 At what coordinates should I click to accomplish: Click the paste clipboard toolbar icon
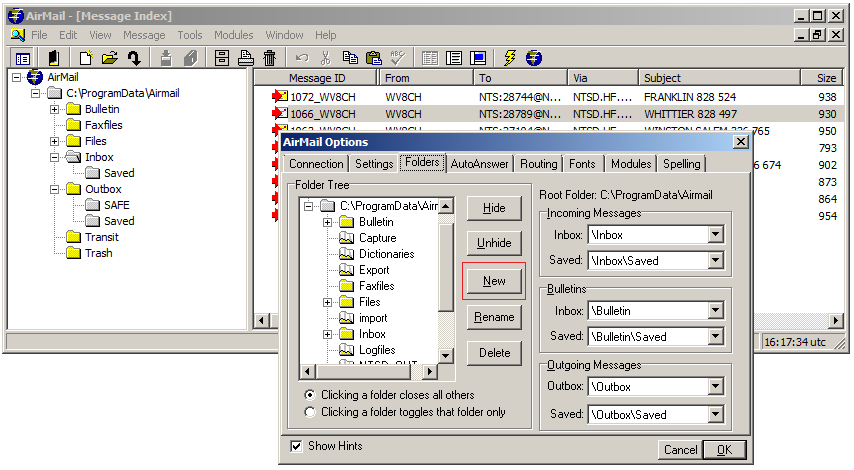pyautogui.click(x=374, y=58)
